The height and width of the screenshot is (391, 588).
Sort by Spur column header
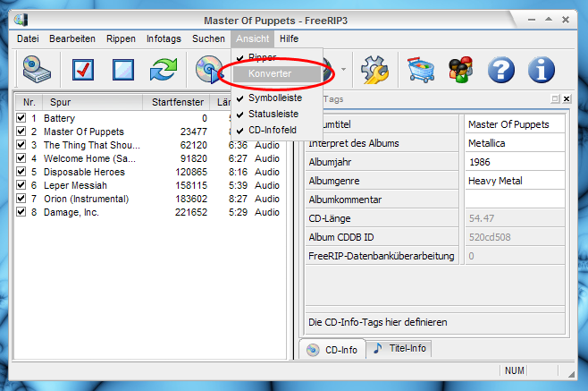click(x=92, y=102)
